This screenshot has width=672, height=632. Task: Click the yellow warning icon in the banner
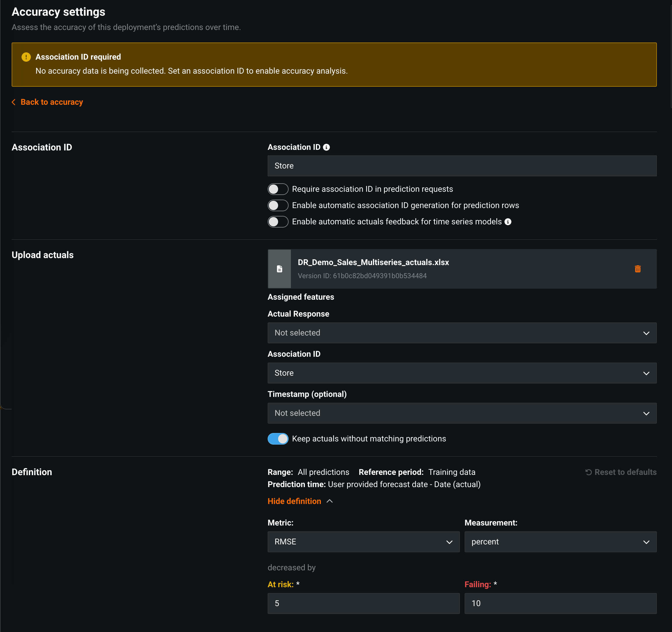click(26, 57)
